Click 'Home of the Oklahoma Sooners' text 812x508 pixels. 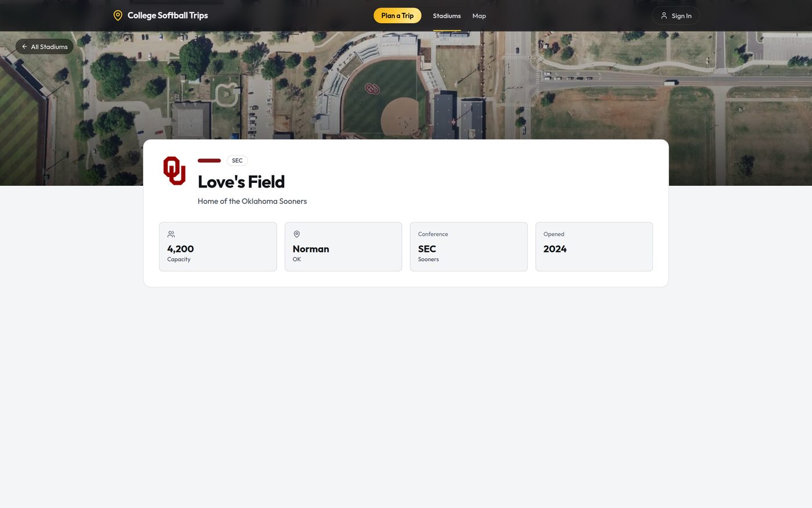(x=252, y=201)
